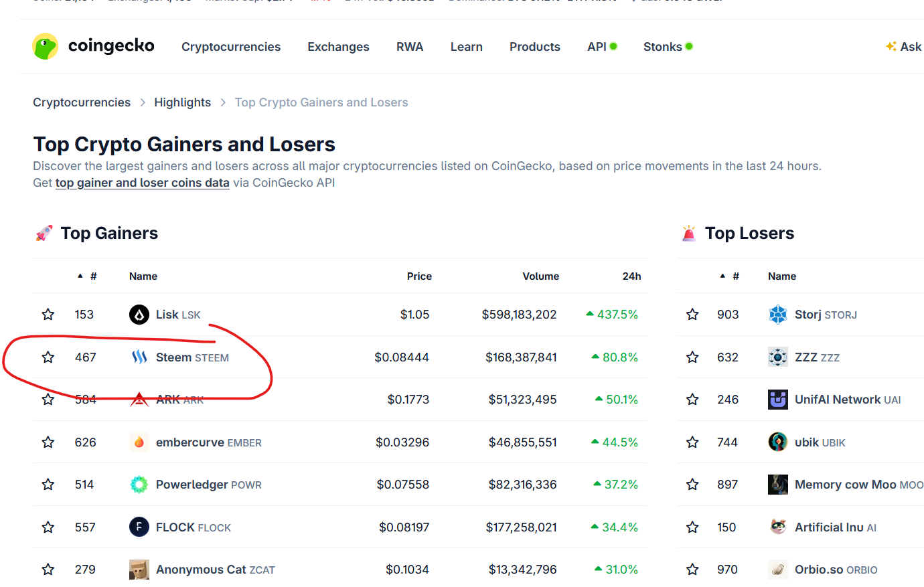924x587 pixels.
Task: Sort Top Gainers by Name column
Action: (x=143, y=276)
